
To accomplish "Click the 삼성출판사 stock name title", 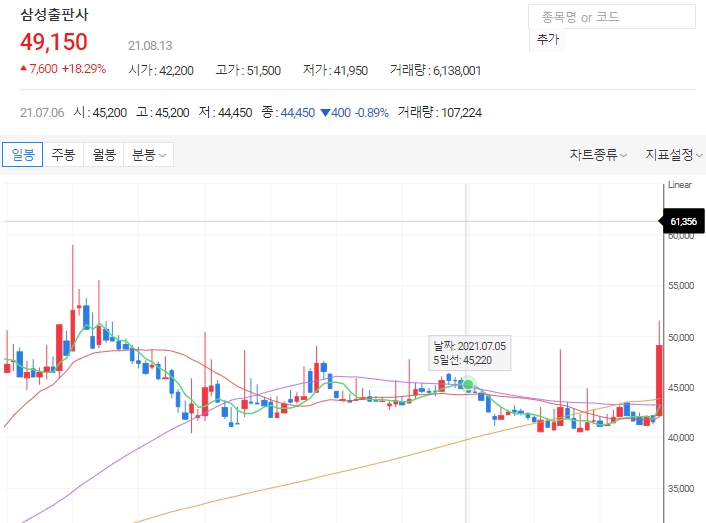I will coord(54,14).
